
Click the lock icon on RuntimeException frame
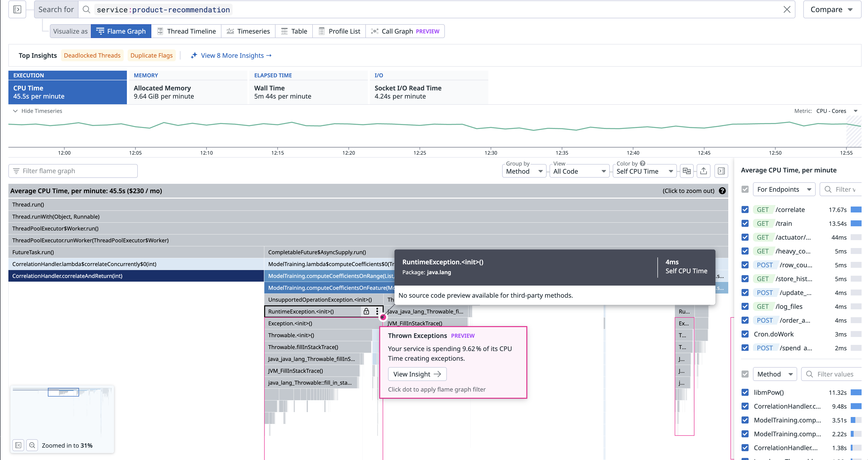point(366,311)
